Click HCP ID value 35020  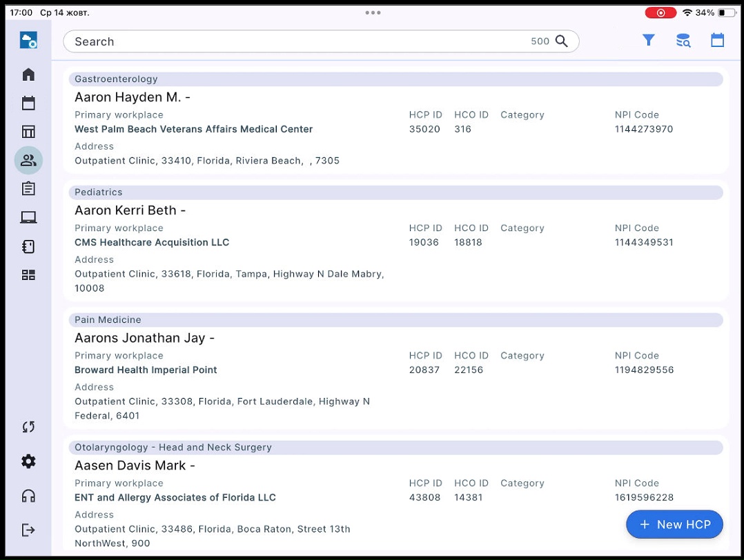(424, 129)
